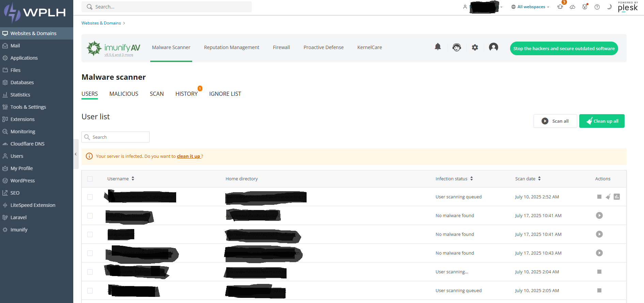Open the MALICIOUS sub-tab
Viewport: 644px width, 303px height.
124,94
